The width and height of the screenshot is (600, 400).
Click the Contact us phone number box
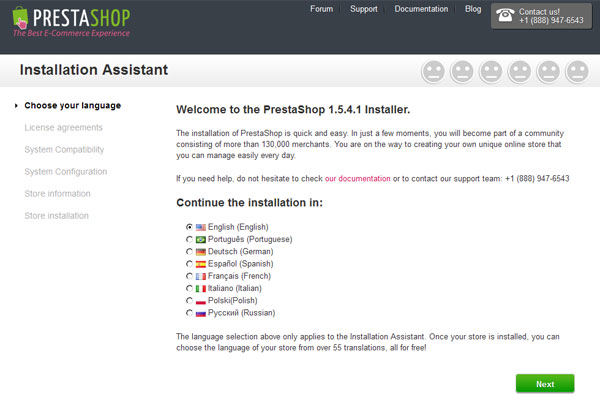click(541, 16)
